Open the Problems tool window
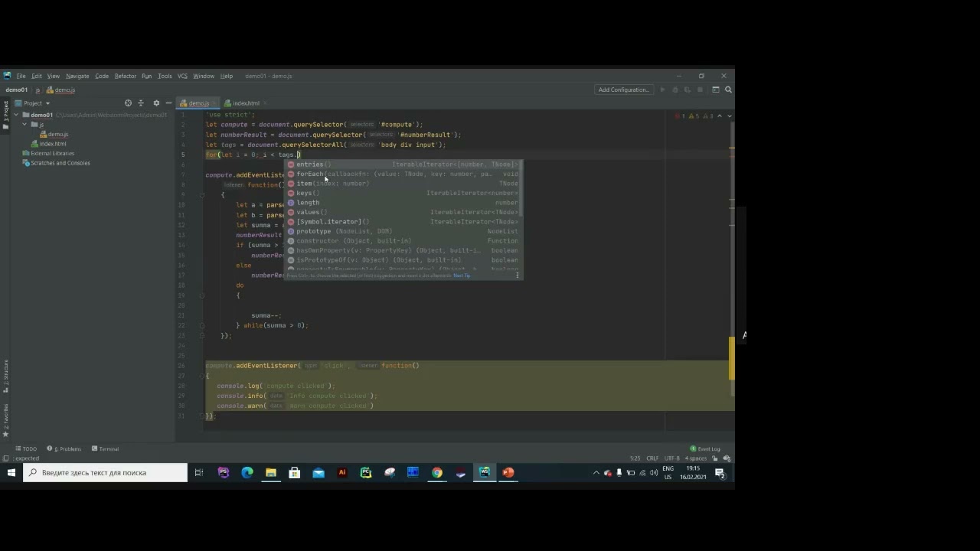980x551 pixels. pyautogui.click(x=64, y=448)
